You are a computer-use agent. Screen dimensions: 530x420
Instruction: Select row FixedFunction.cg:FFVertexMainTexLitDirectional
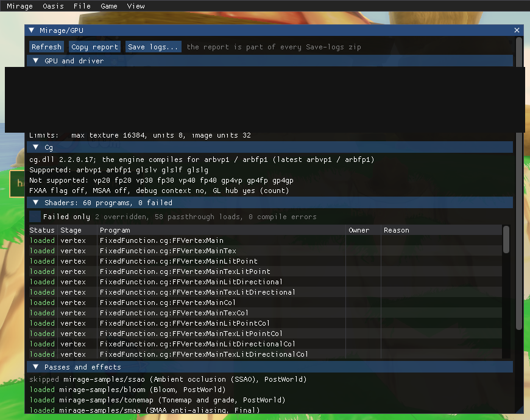[x=266, y=292]
